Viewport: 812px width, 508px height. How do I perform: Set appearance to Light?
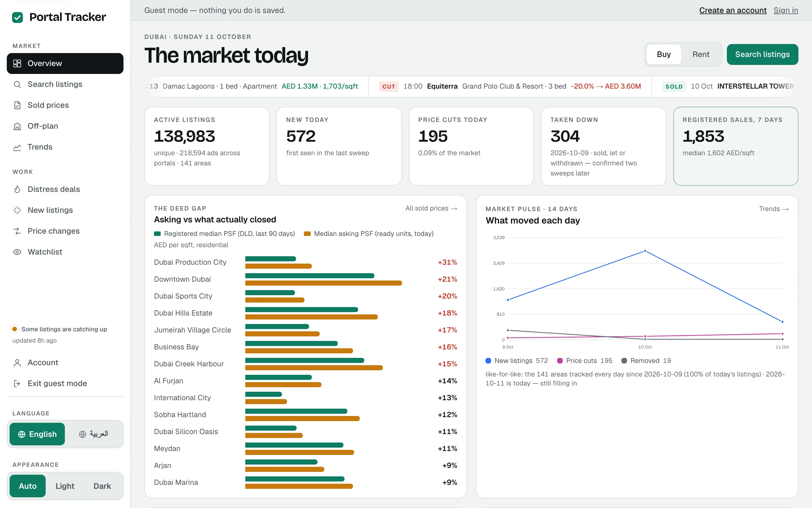(x=65, y=486)
